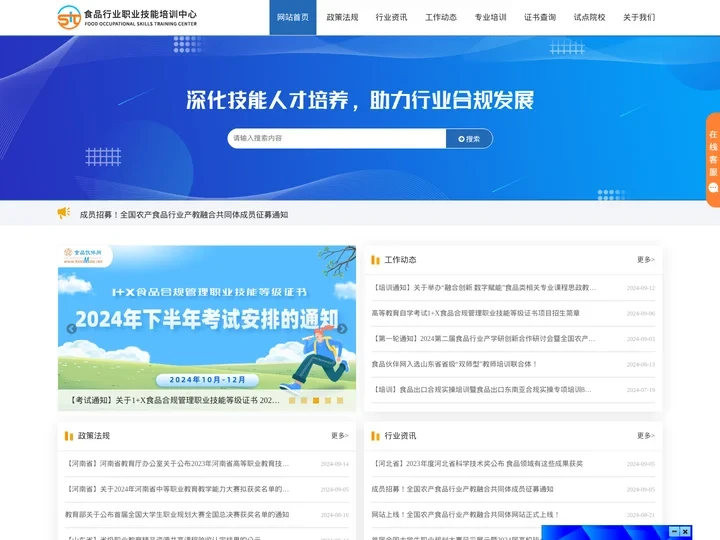Select the second carousel indicator dot
Viewport: 720px width, 540px height.
(304, 400)
